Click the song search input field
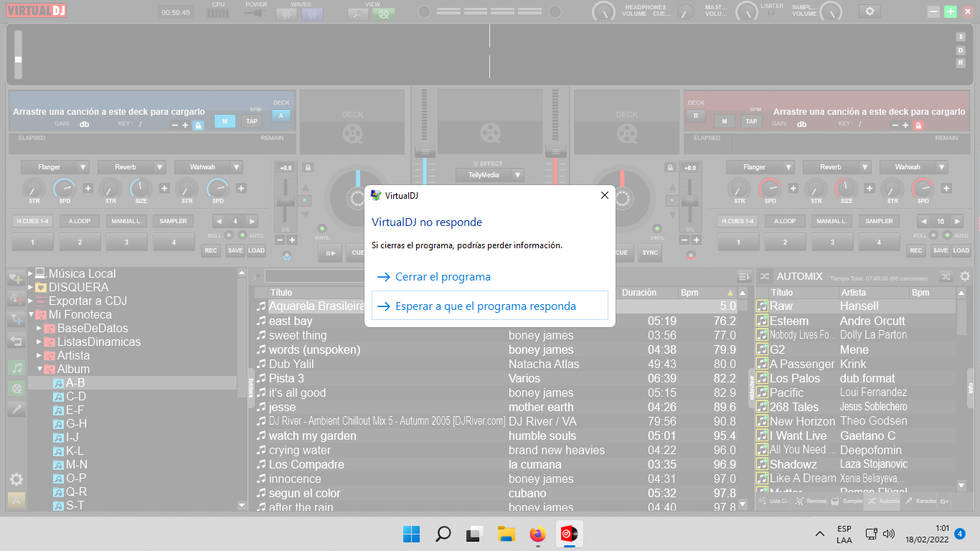This screenshot has width=980, height=551. tap(314, 276)
